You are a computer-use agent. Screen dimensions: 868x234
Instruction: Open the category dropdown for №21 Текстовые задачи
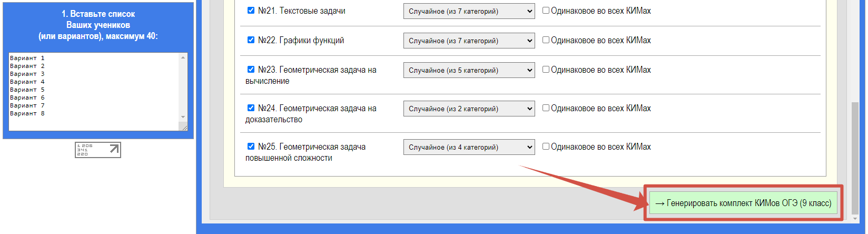[469, 11]
